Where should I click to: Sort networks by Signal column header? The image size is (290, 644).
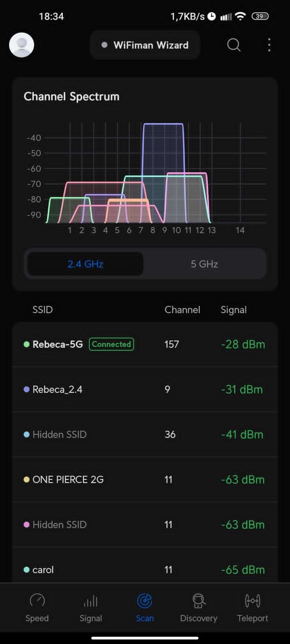pyautogui.click(x=234, y=310)
